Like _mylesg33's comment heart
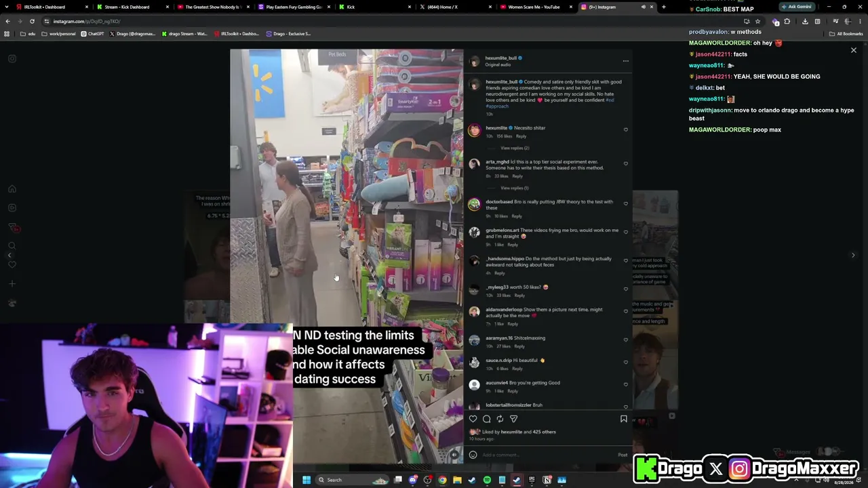This screenshot has width=868, height=488. pyautogui.click(x=625, y=289)
